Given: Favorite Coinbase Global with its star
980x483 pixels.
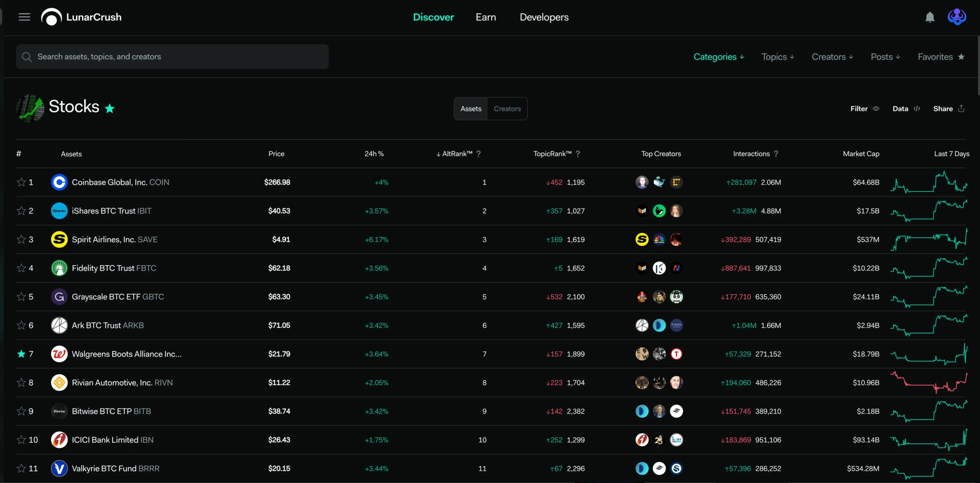Looking at the screenshot, I should coord(21,182).
